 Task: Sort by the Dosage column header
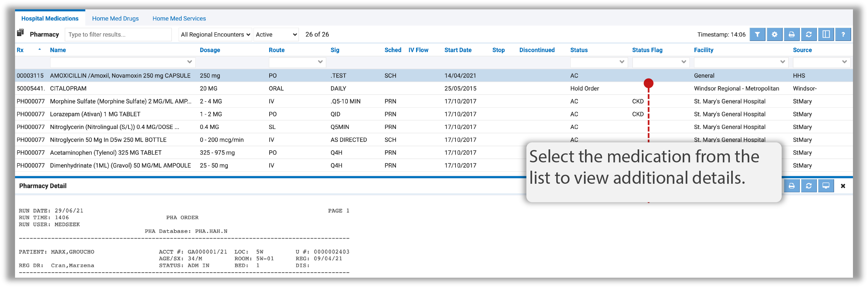click(210, 50)
